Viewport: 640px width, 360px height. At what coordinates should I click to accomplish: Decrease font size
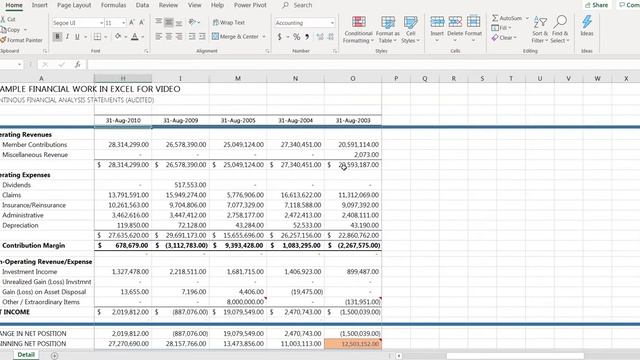click(x=142, y=23)
